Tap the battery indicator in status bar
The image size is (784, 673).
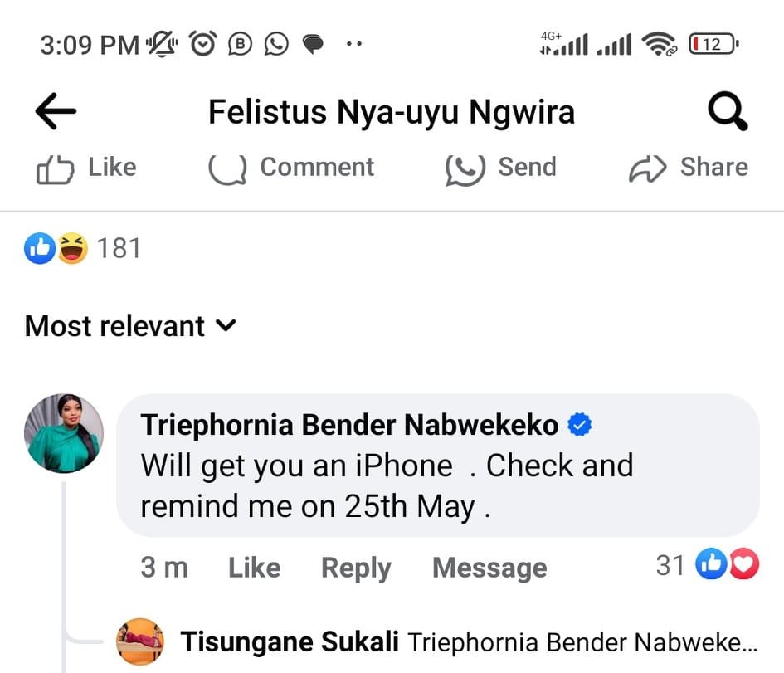pos(713,44)
